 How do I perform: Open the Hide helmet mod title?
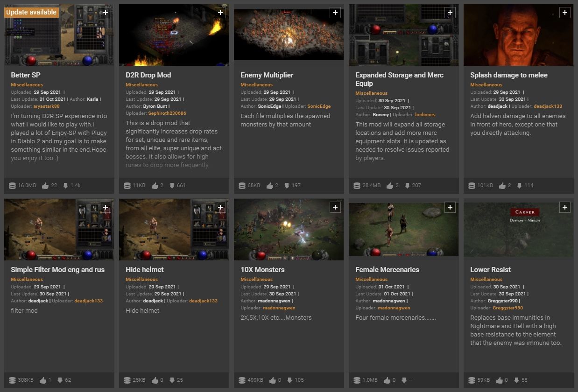pyautogui.click(x=145, y=270)
